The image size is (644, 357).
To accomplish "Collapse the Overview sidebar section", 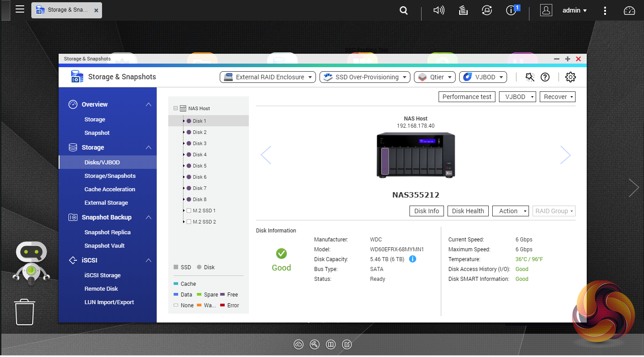I will point(149,104).
